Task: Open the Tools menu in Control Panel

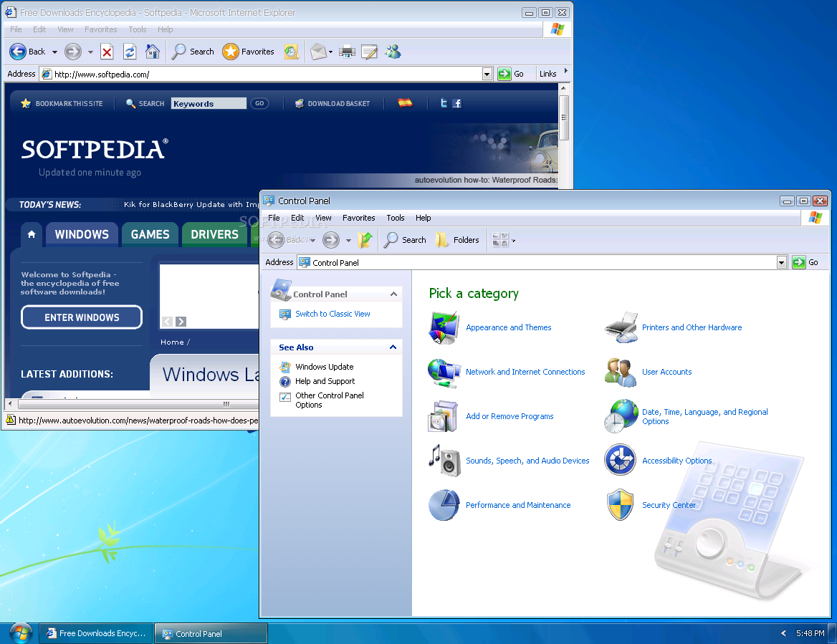Action: pos(396,218)
